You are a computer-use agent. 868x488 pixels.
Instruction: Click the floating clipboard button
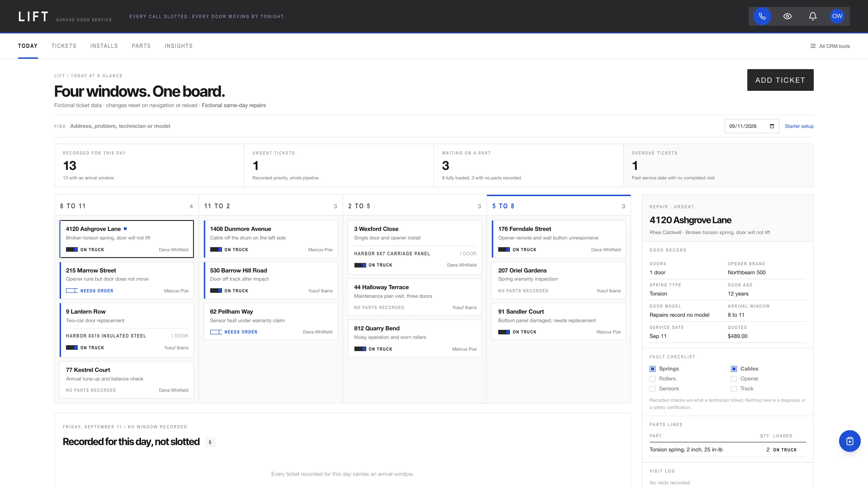(849, 441)
